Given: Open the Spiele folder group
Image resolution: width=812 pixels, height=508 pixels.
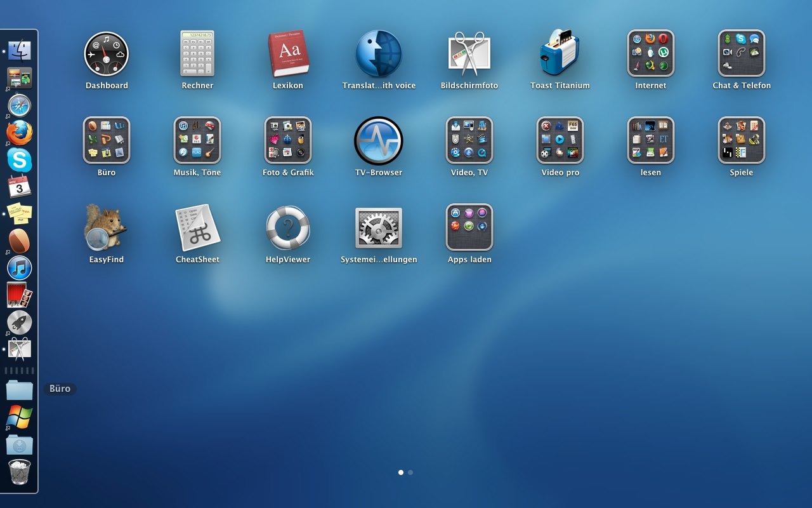Looking at the screenshot, I should point(741,140).
